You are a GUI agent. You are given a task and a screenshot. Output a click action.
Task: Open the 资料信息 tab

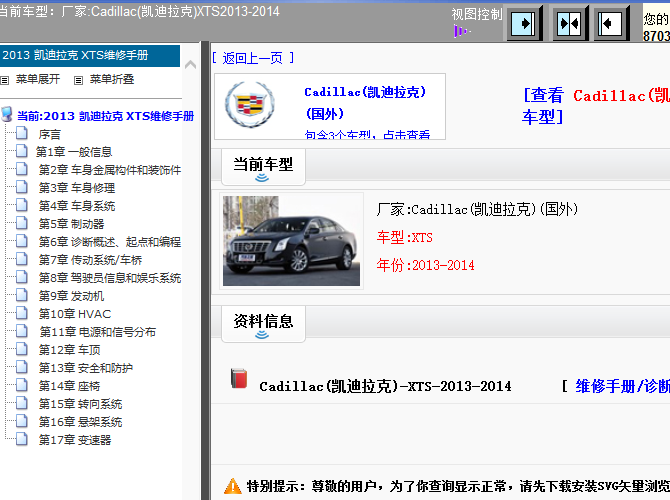[263, 324]
